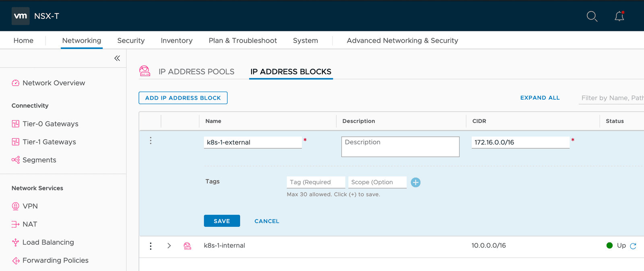Screen dimensions: 644x271
Task: Open the Inventory tab
Action: coord(177,41)
